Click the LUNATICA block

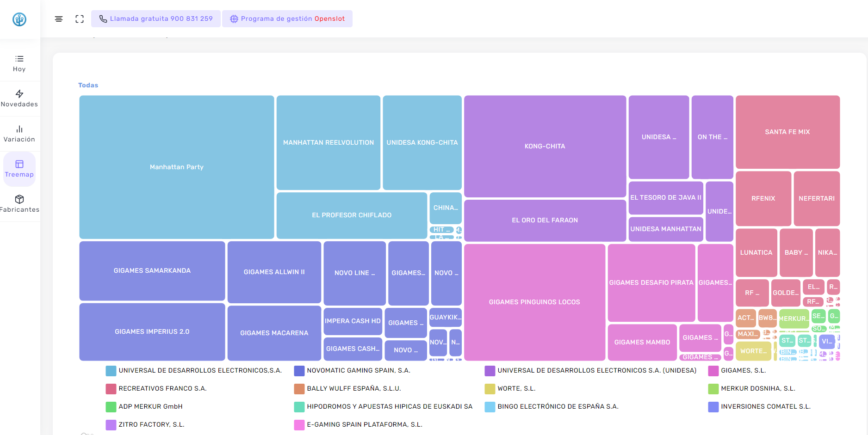point(756,253)
